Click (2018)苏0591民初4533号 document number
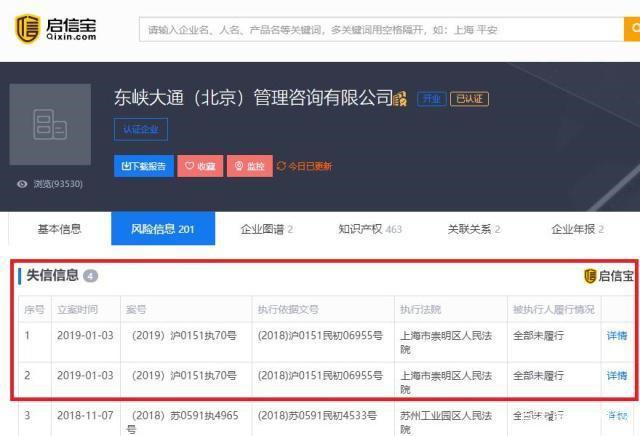640x436 pixels. pos(317,415)
